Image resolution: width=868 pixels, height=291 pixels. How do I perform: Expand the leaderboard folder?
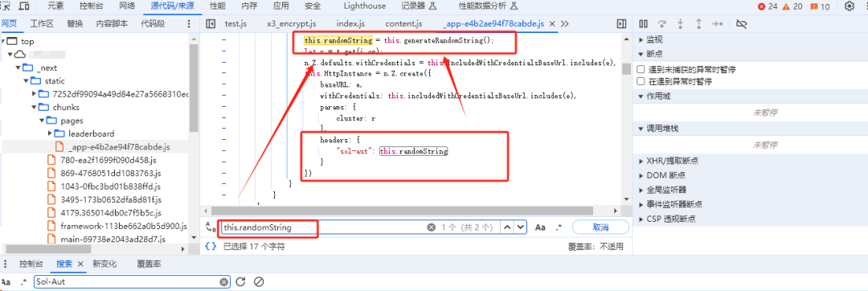[x=50, y=133]
